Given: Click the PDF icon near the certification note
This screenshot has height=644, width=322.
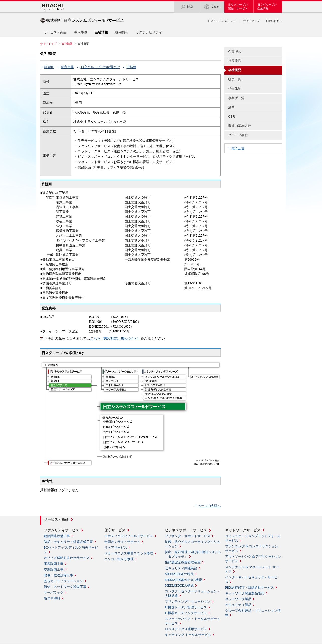Looking at the screenshot, I should (42, 338).
